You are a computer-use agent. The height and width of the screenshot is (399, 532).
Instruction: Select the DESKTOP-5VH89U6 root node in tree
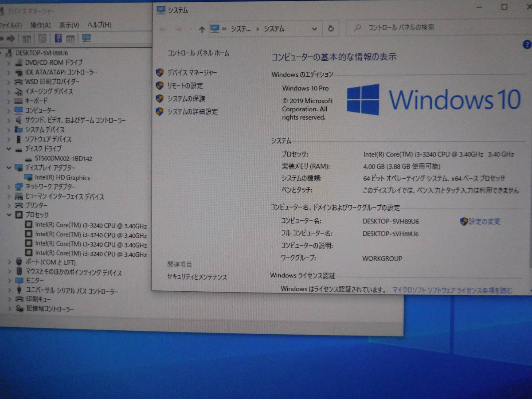[x=41, y=53]
